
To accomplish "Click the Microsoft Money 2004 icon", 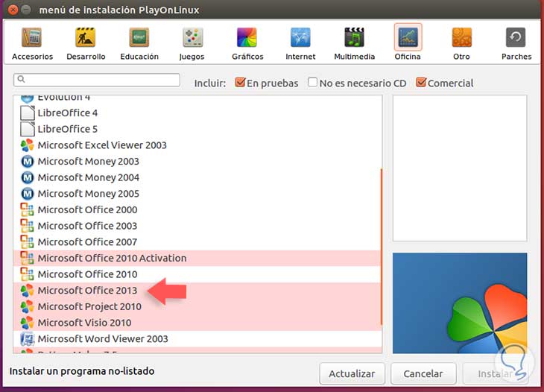I will [28, 177].
